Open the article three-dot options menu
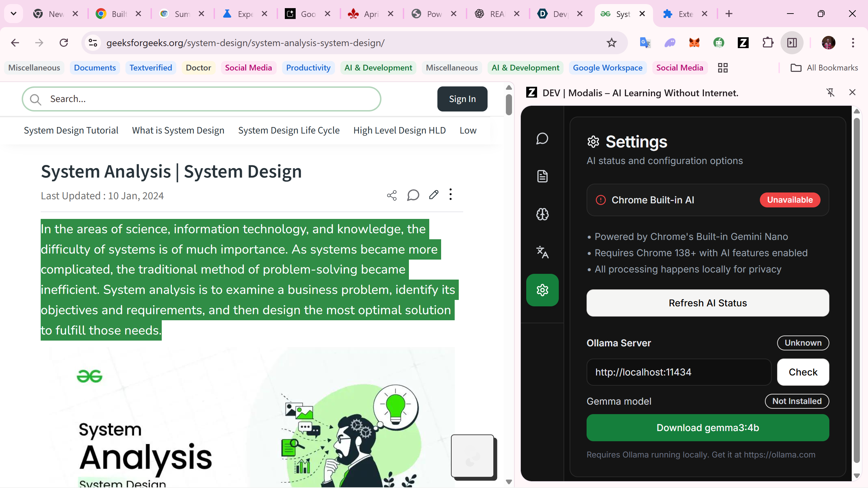Viewport: 868px width, 488px height. coord(450,195)
